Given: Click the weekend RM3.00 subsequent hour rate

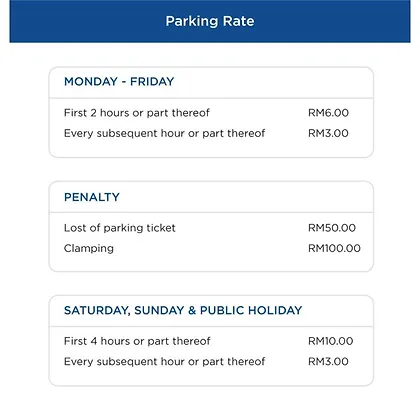Looking at the screenshot, I should (328, 361).
